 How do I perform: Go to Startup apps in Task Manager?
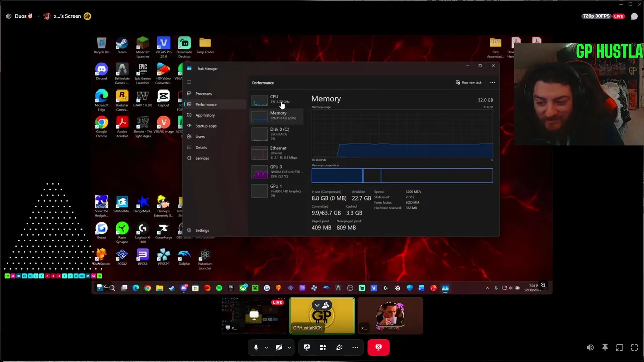[206, 126]
